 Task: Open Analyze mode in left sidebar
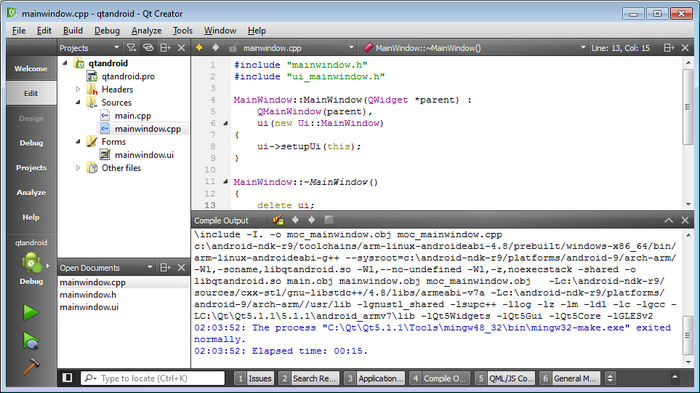click(31, 192)
